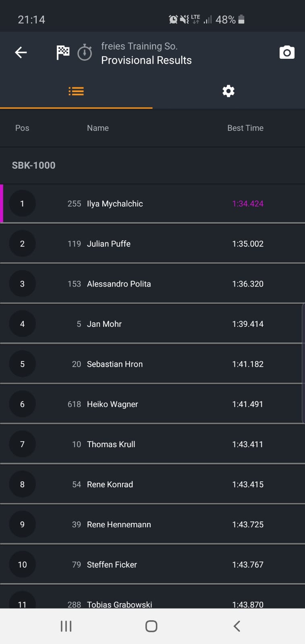Tap Alessandro Polita's best time 1:36.320
This screenshot has width=305, height=644.
pyautogui.click(x=247, y=284)
